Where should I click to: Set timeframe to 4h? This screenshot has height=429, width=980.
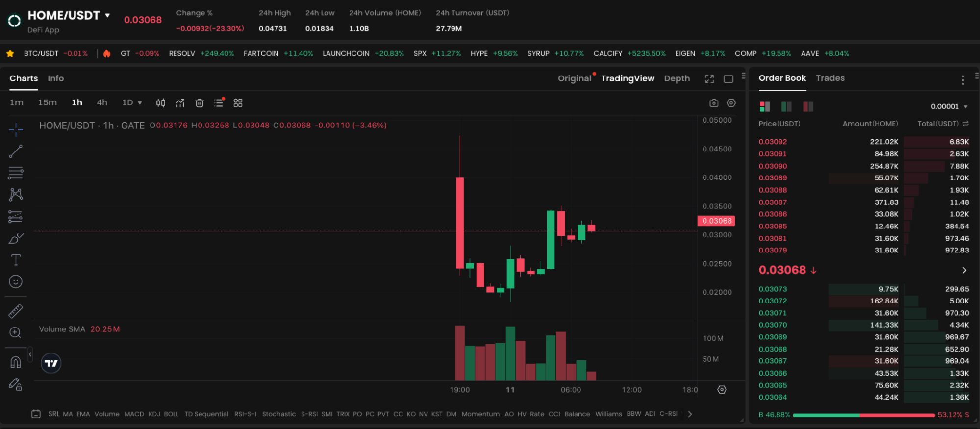102,103
